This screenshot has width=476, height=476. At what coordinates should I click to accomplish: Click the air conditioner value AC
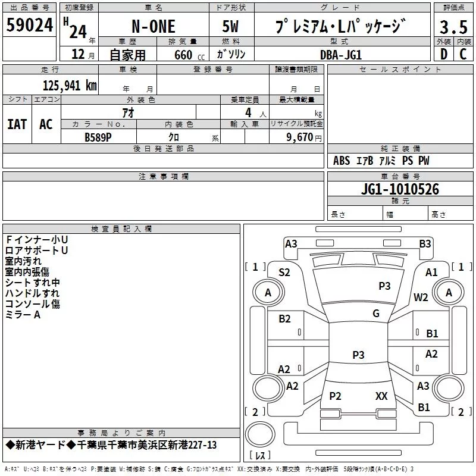click(x=46, y=124)
